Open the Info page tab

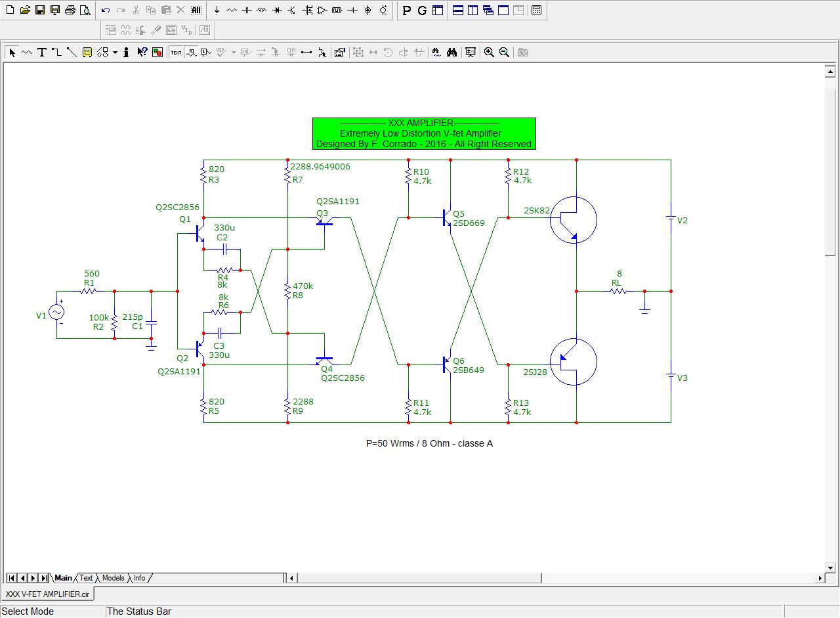pos(140,578)
